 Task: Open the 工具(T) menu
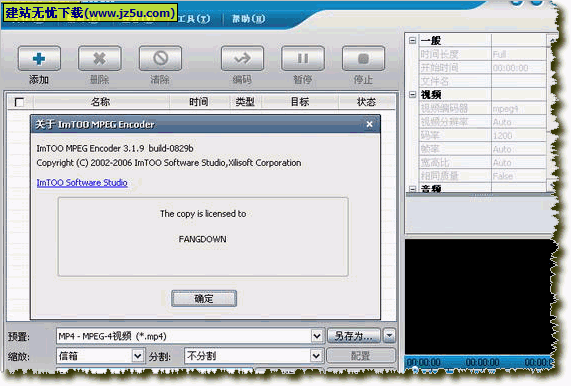point(194,18)
